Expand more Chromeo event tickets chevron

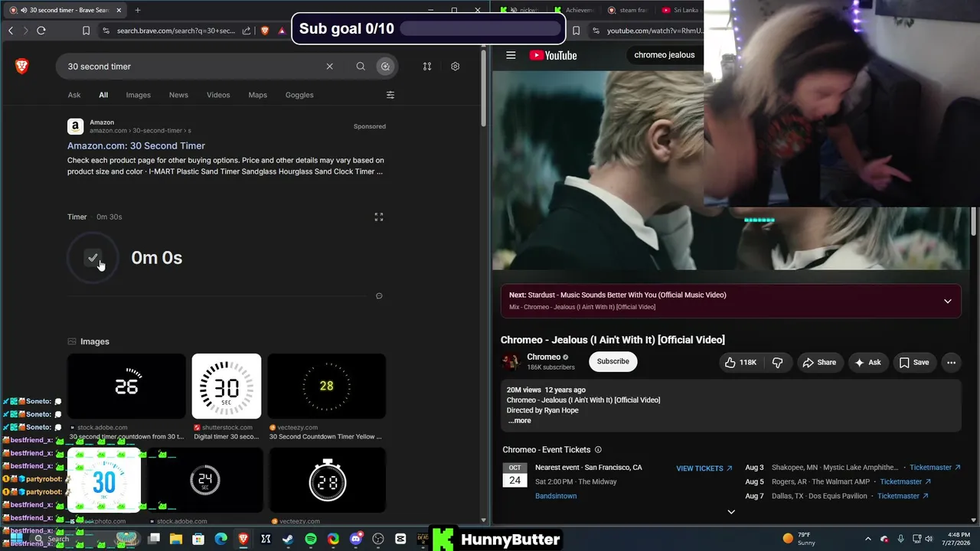pyautogui.click(x=731, y=512)
